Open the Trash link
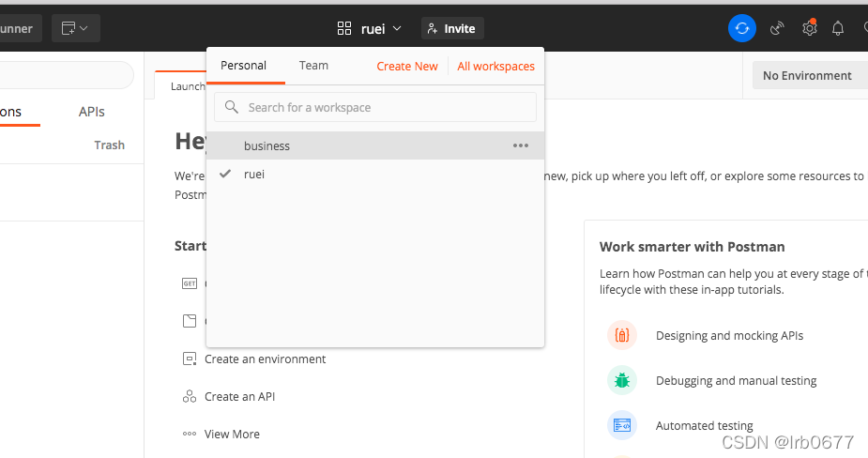This screenshot has width=868, height=458. click(x=109, y=145)
